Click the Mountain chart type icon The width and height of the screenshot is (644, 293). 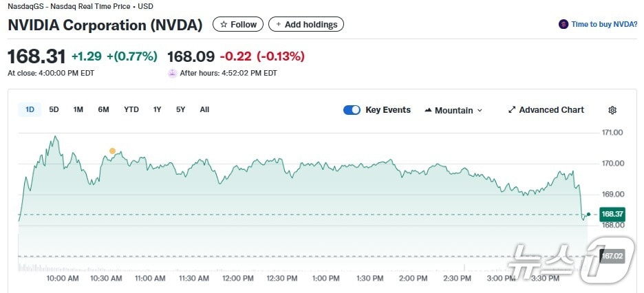(x=428, y=110)
